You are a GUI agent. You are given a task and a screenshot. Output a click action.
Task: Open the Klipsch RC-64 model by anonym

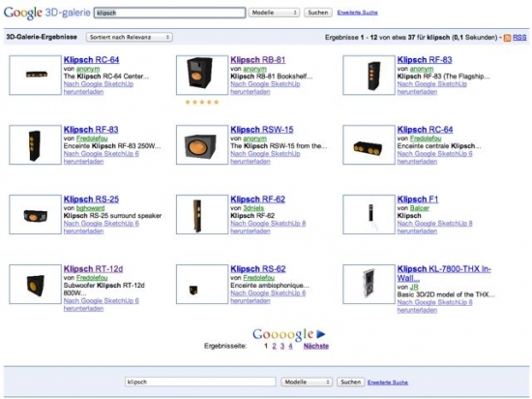[91, 60]
